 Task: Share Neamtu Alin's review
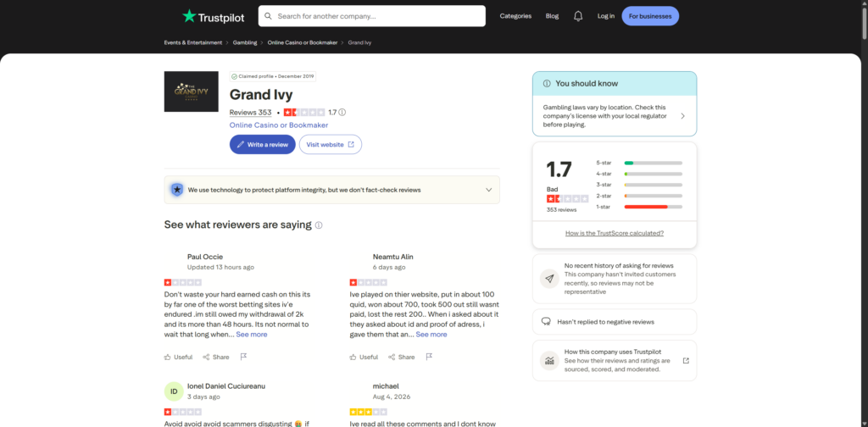401,358
